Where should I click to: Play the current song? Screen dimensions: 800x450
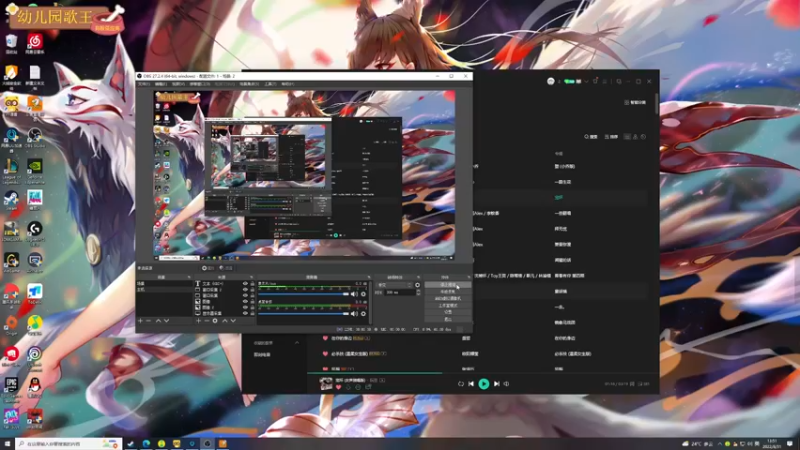click(484, 384)
